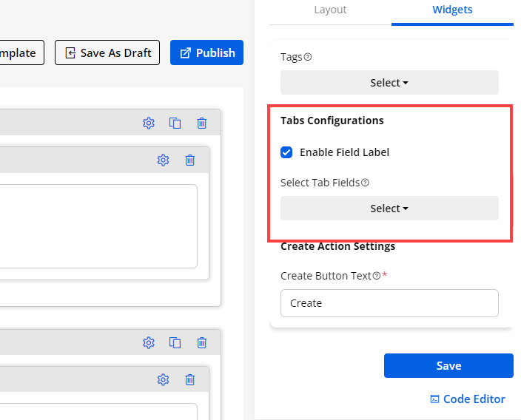
Task: Click the Create Button Text input field
Action: (x=389, y=303)
